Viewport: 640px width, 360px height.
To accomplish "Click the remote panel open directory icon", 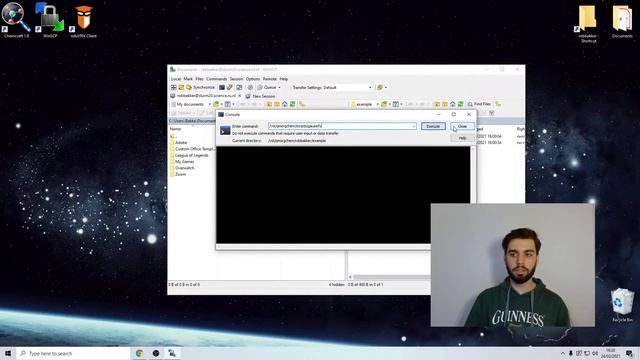I will click(385, 104).
